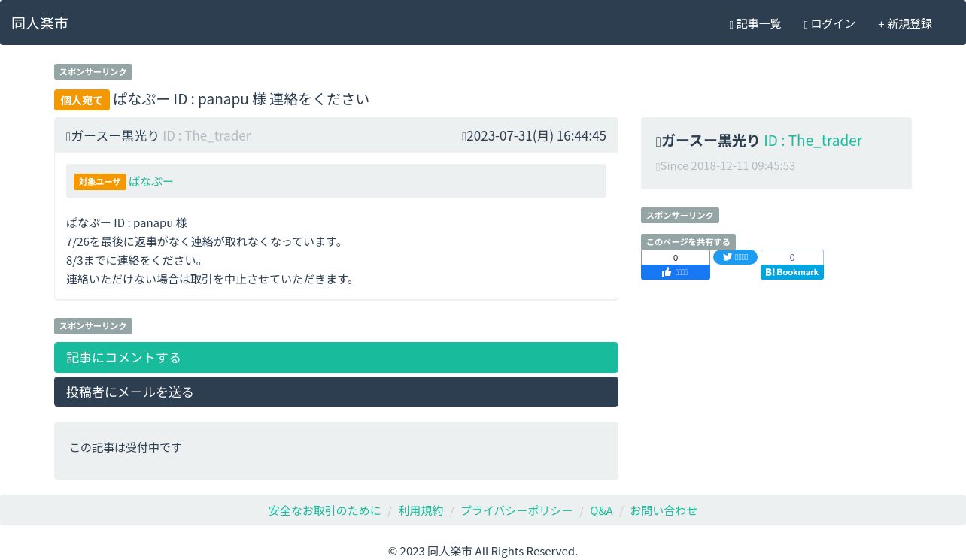Click article title ぱなぷー ID : panapu 様 連絡をください
Screen dimensions: 966x560
point(241,99)
